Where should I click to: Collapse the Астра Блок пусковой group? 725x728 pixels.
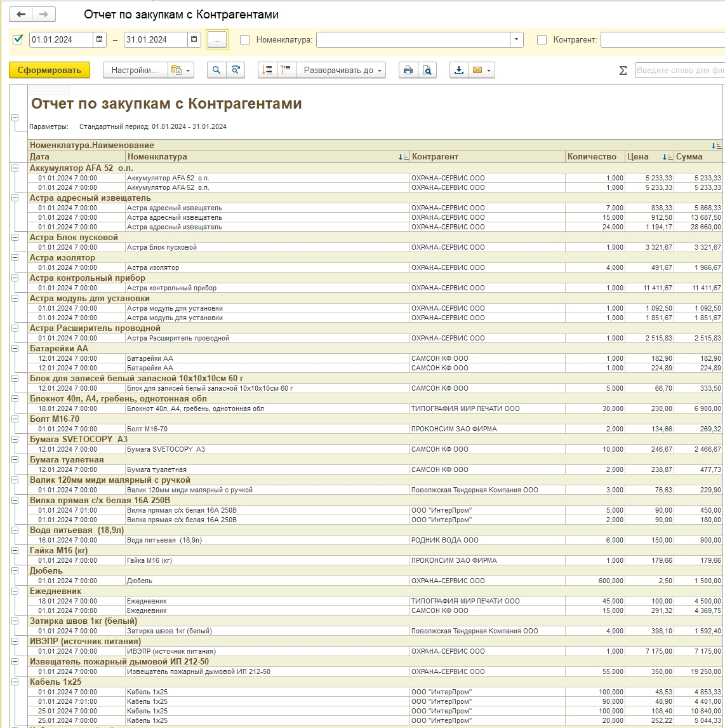click(15, 237)
